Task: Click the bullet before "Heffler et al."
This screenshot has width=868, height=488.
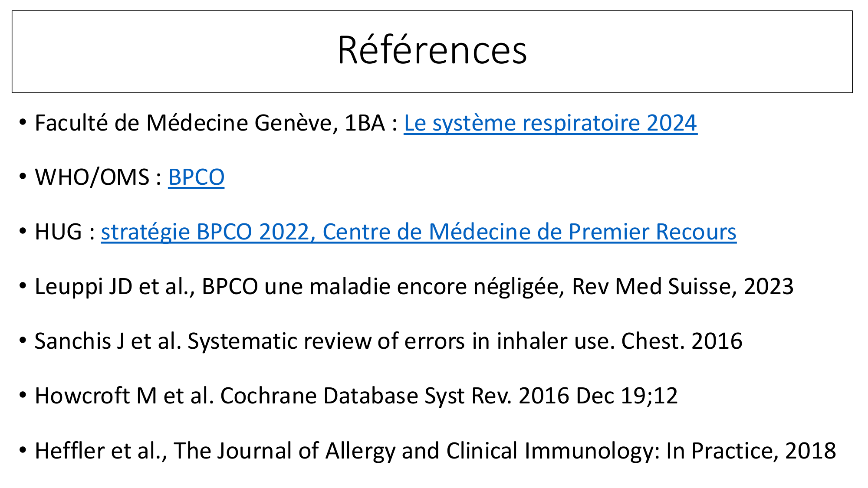Action: tap(23, 450)
